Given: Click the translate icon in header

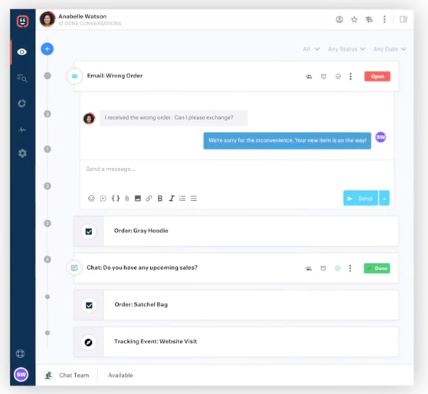Looking at the screenshot, I should [369, 20].
